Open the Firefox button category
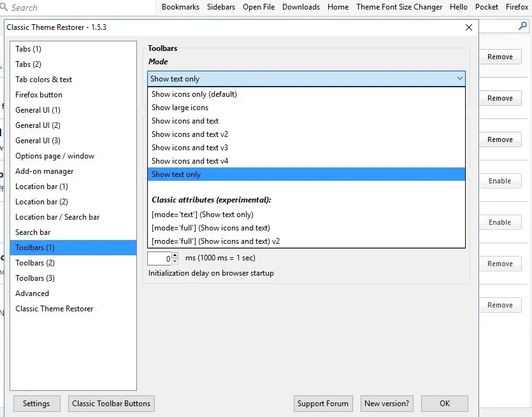 coord(73,95)
